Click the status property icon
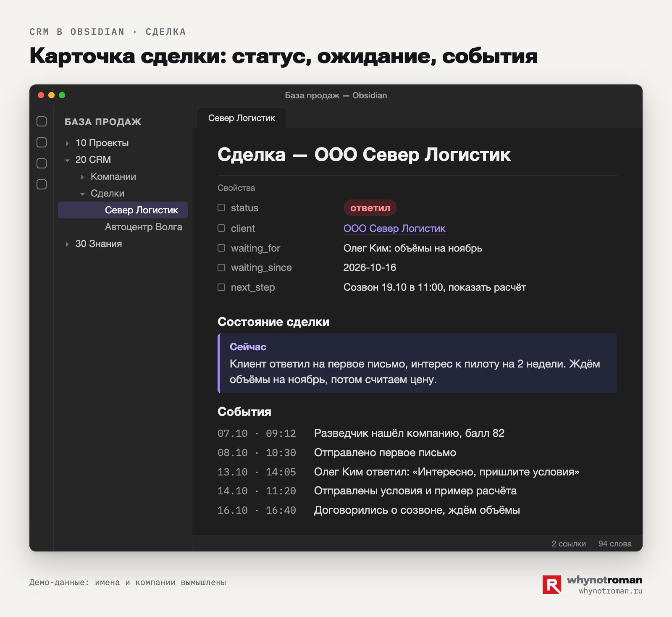The width and height of the screenshot is (672, 617). tap(221, 207)
